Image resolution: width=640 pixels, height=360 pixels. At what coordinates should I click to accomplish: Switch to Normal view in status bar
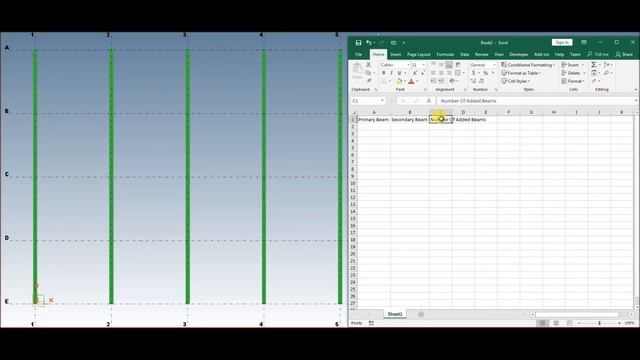(x=542, y=323)
